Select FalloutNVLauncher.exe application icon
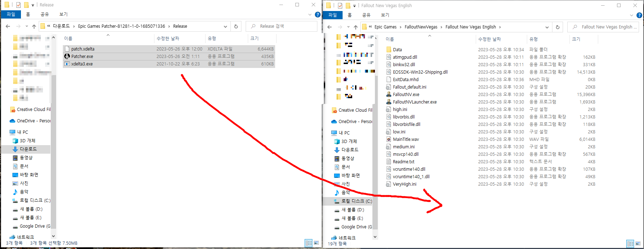The width and height of the screenshot is (644, 249). coord(389,102)
